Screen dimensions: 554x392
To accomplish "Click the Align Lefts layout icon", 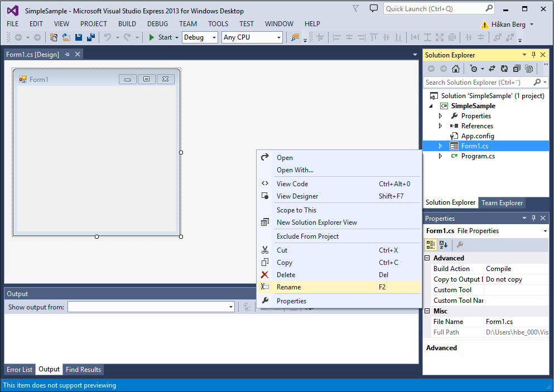I will [x=337, y=37].
